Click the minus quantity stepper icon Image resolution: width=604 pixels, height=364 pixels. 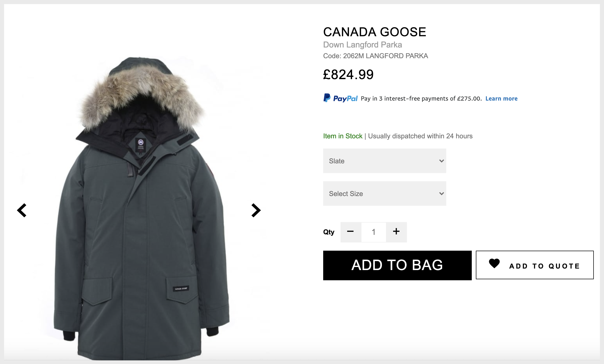point(351,232)
